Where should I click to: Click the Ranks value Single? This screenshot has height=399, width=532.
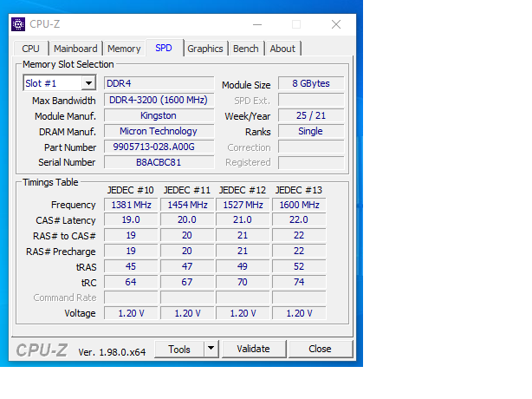tap(311, 131)
